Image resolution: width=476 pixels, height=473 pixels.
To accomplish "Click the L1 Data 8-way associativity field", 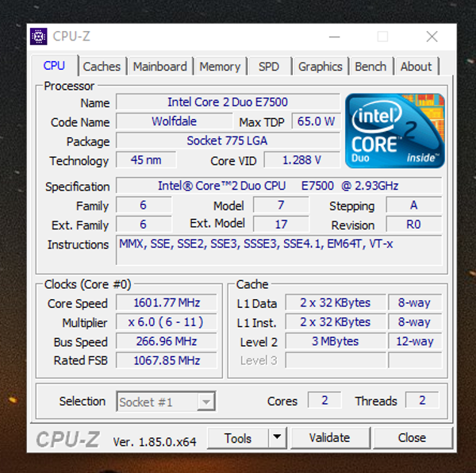I will click(415, 302).
